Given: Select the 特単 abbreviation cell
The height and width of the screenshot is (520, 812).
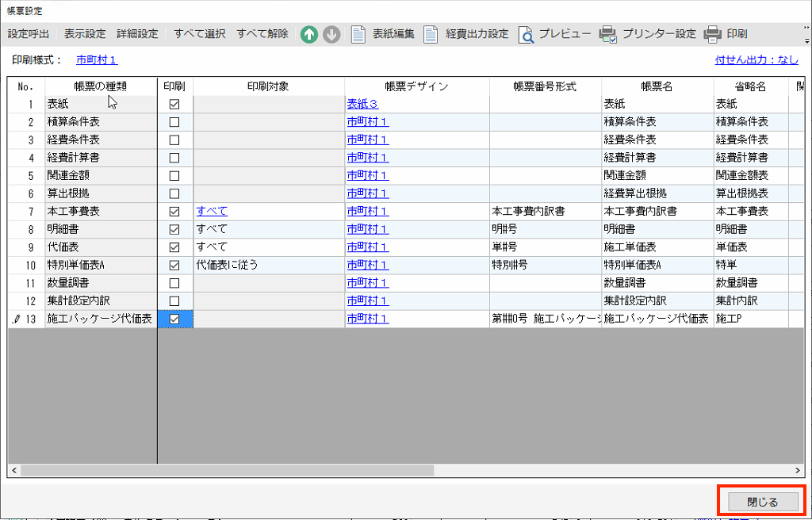Looking at the screenshot, I should point(751,266).
